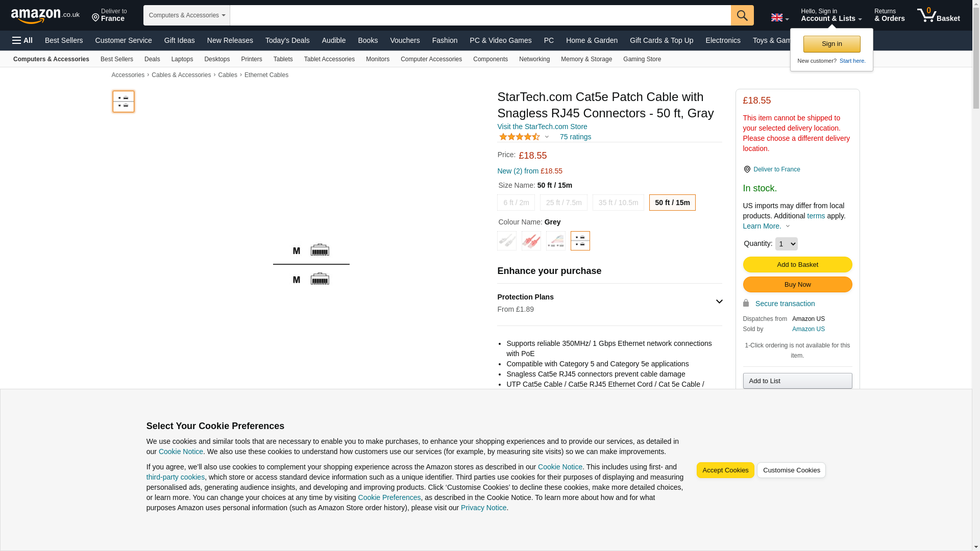Select the 35 ft / 10.5m size option
This screenshot has height=551, width=980.
click(618, 203)
